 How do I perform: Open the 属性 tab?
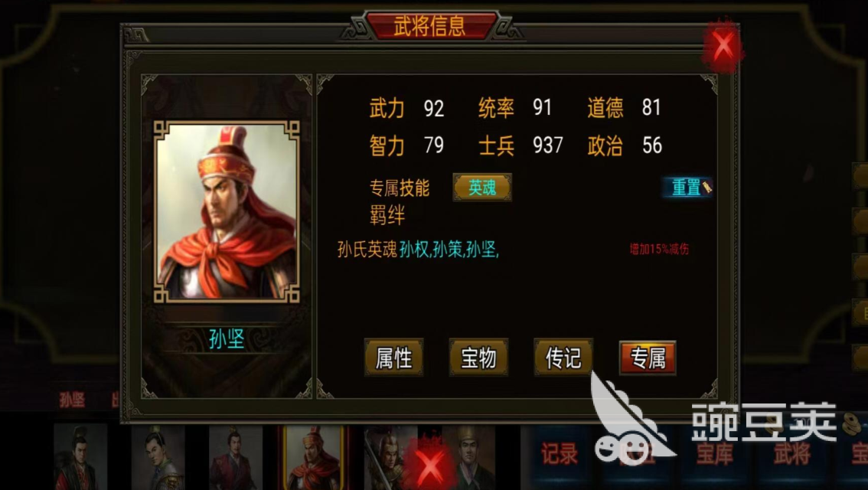tap(393, 358)
